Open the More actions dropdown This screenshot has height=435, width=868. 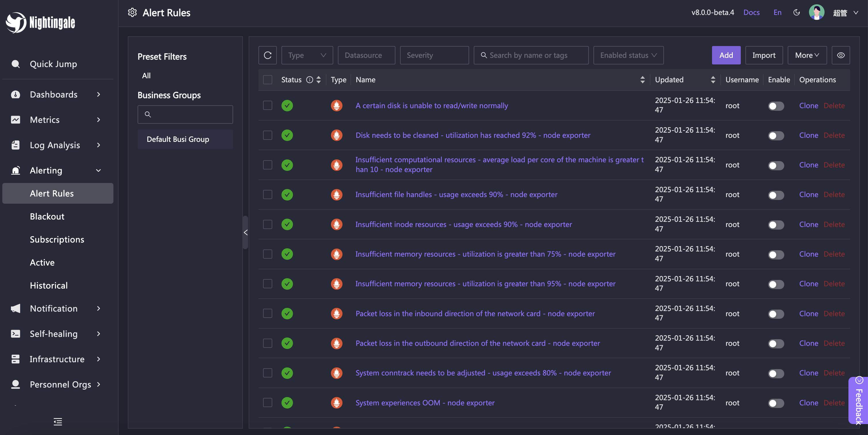807,55
